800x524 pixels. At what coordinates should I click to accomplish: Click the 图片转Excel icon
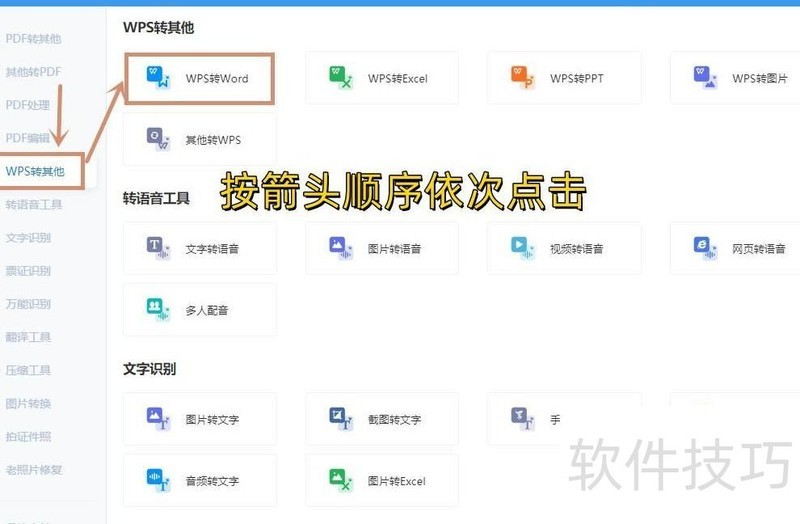tap(340, 480)
